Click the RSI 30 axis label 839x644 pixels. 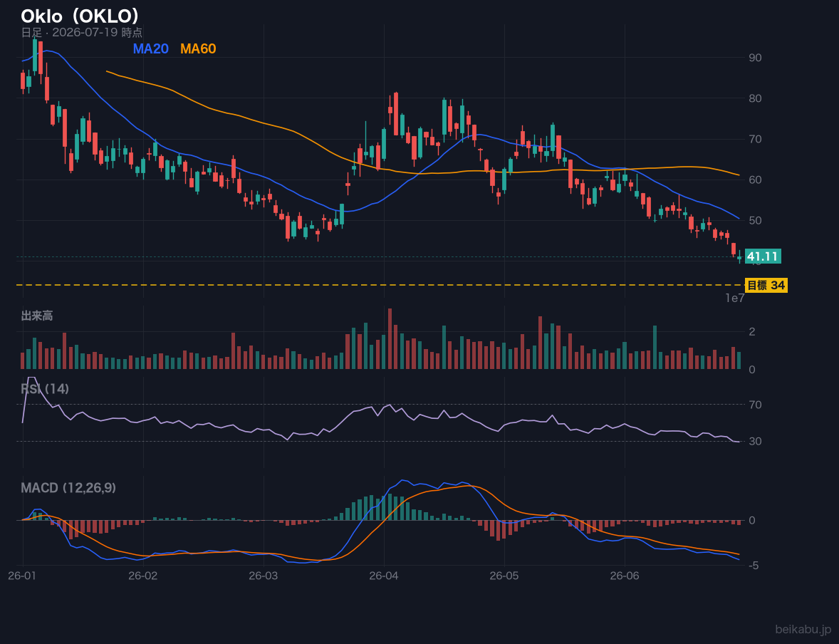[755, 441]
